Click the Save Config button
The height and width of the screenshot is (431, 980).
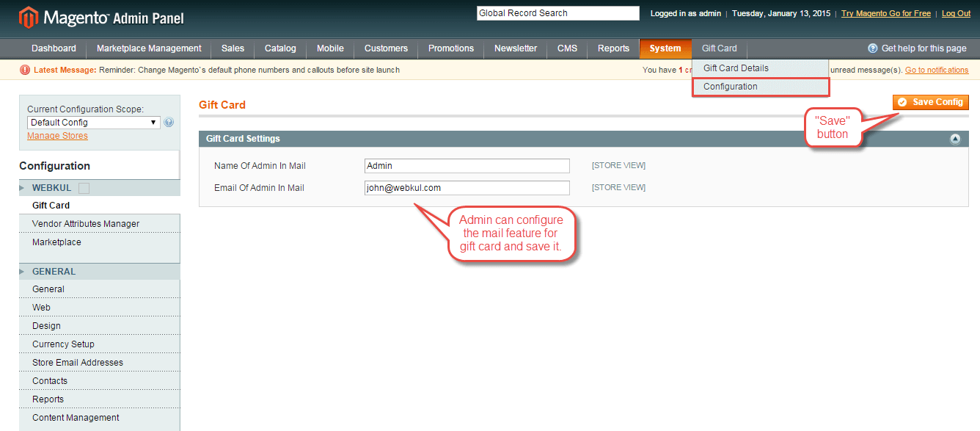[931, 102]
